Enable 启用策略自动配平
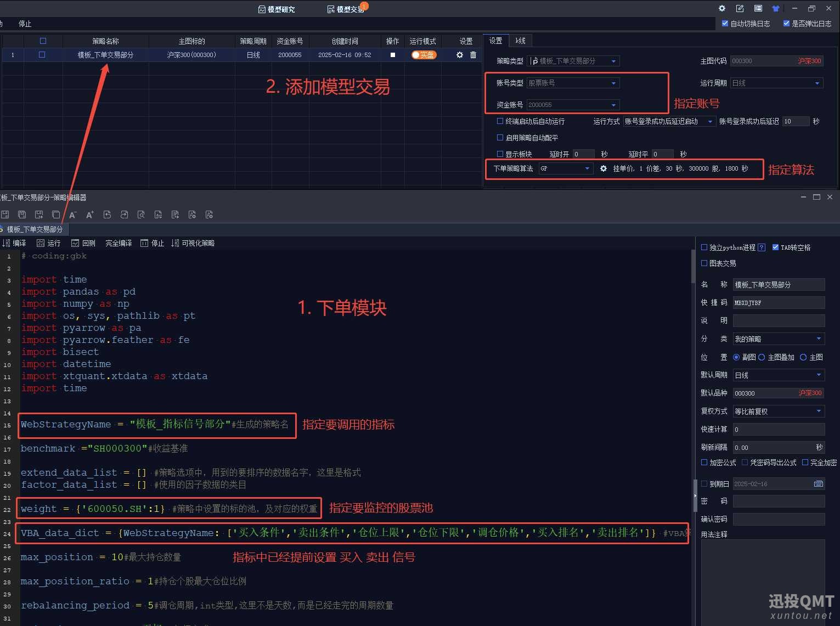Screen dimensions: 840x626 click(x=500, y=138)
